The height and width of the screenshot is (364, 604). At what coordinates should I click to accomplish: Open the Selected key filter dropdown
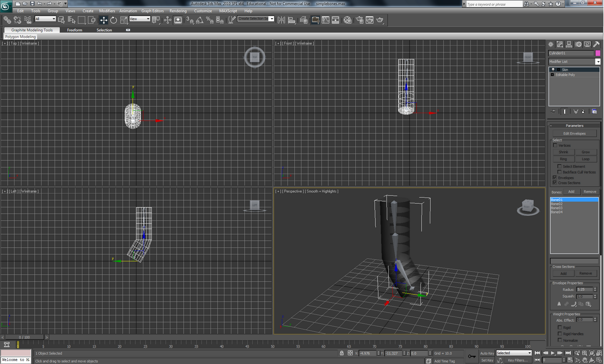(x=514, y=353)
